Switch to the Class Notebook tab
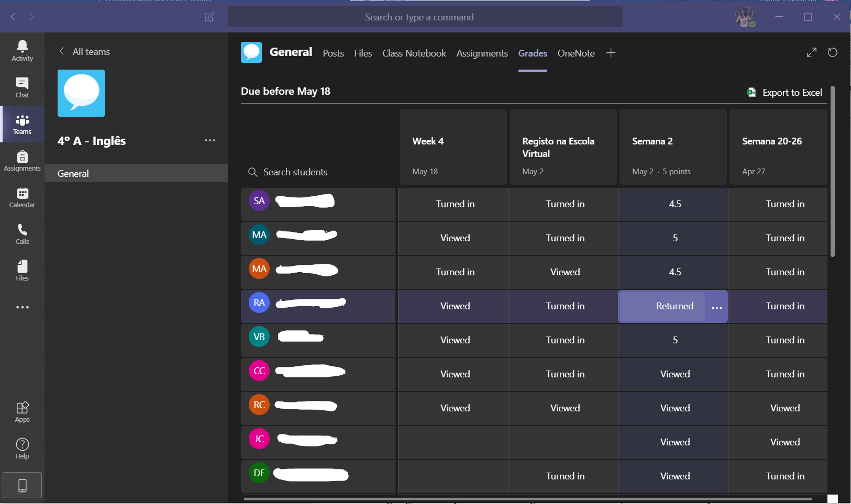851x504 pixels. [x=414, y=53]
